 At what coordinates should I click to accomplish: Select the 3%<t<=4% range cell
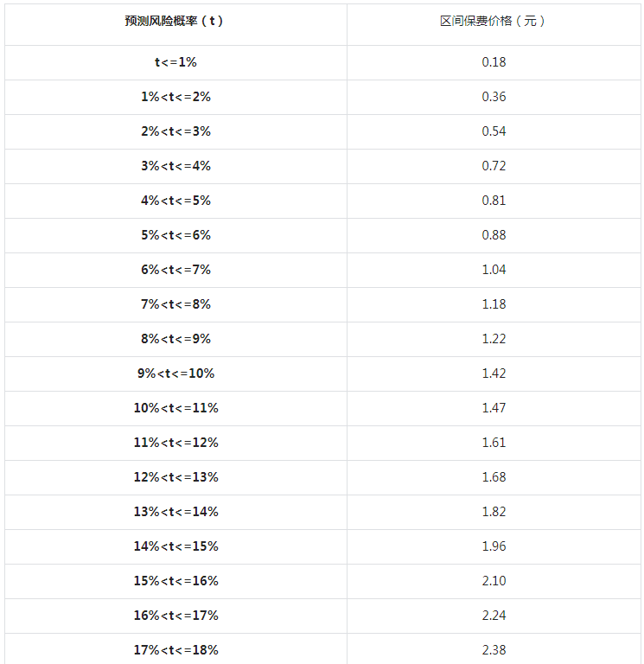click(175, 166)
